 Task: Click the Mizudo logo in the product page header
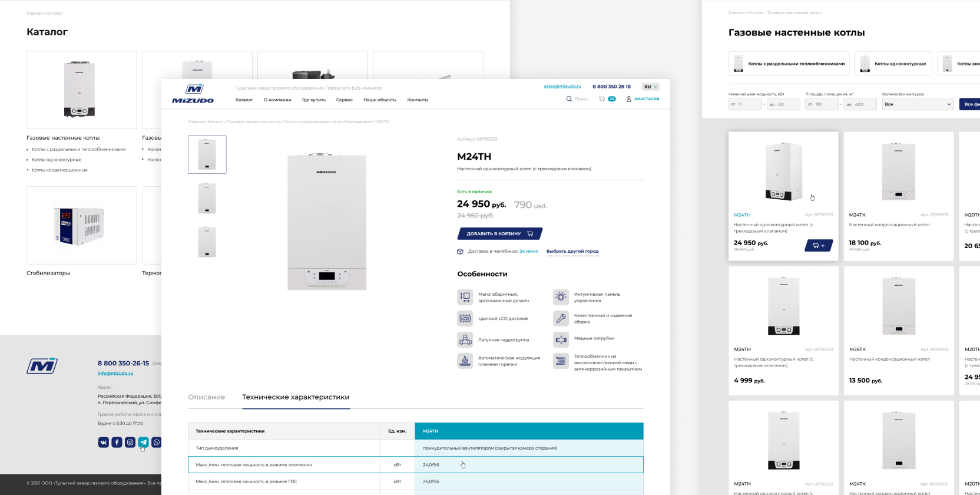193,94
